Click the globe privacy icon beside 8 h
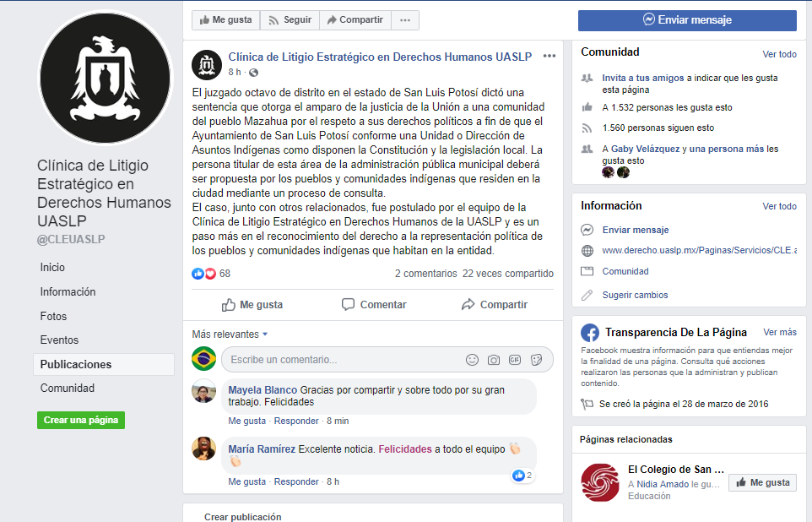This screenshot has width=812, height=522. (x=254, y=73)
